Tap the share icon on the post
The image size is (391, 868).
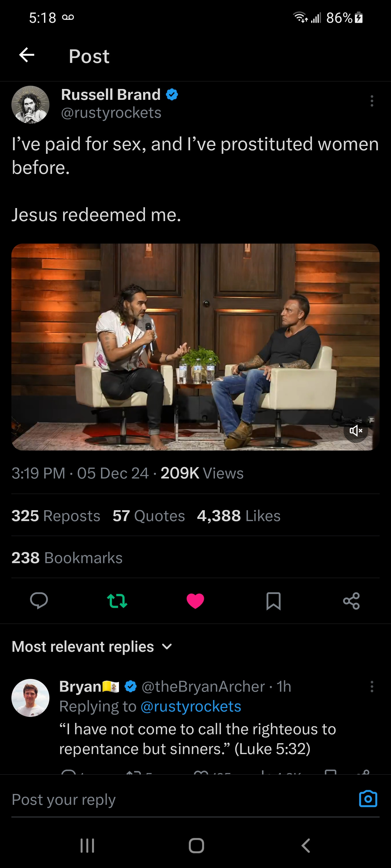[x=351, y=601]
